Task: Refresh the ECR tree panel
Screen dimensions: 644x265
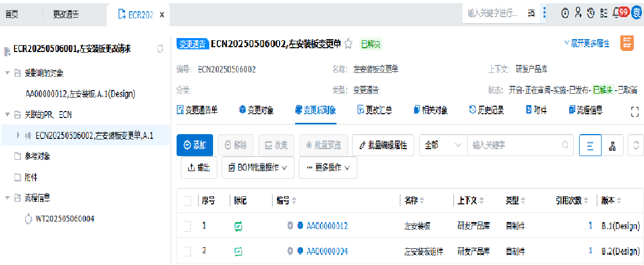Action: click(160, 49)
